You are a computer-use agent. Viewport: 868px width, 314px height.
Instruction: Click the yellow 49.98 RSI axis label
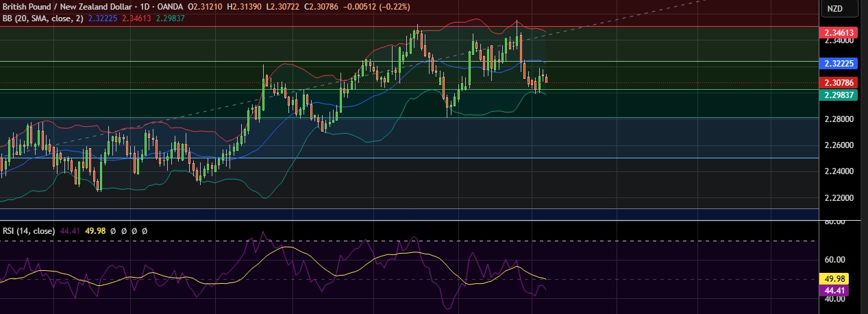tap(833, 279)
